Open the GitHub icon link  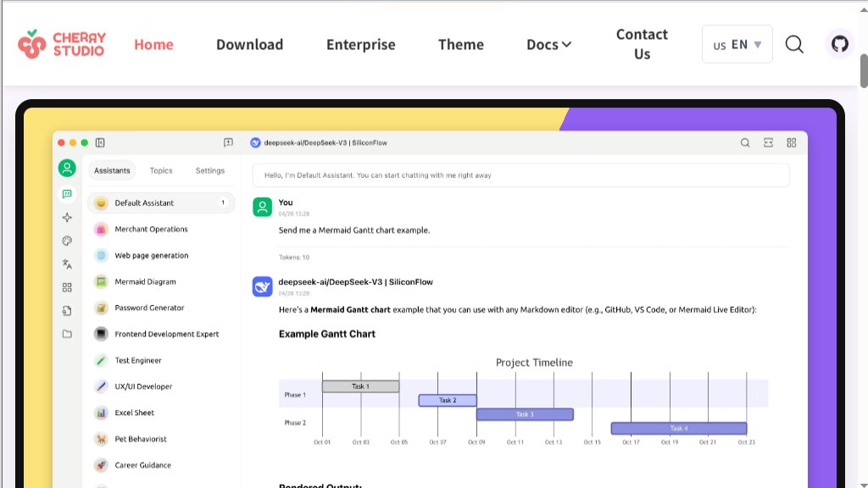pos(839,44)
